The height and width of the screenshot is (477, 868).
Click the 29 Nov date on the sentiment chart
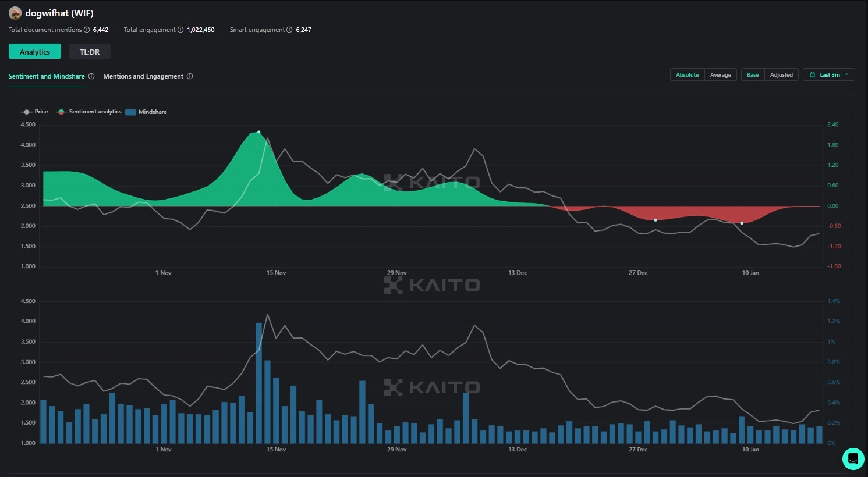point(397,273)
